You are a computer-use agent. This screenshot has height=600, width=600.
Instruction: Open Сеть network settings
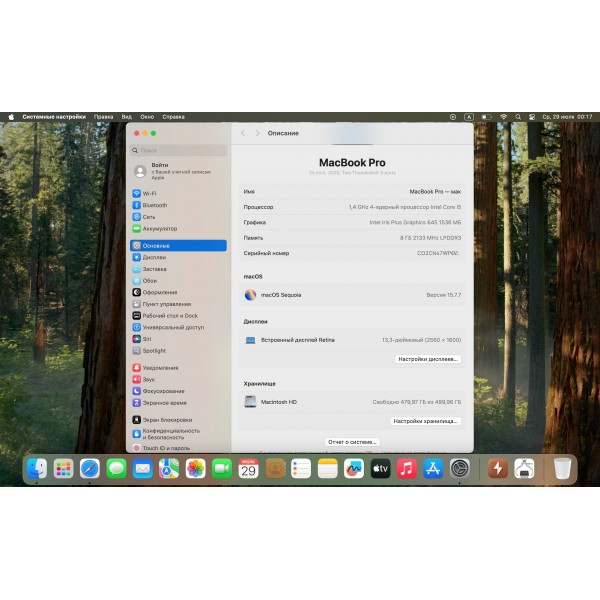coord(178,217)
